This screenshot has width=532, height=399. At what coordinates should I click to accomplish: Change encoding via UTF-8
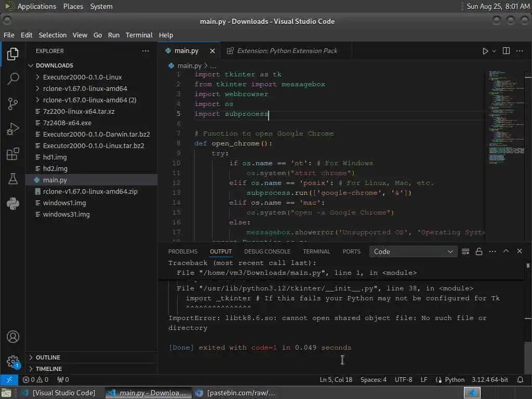click(x=403, y=380)
